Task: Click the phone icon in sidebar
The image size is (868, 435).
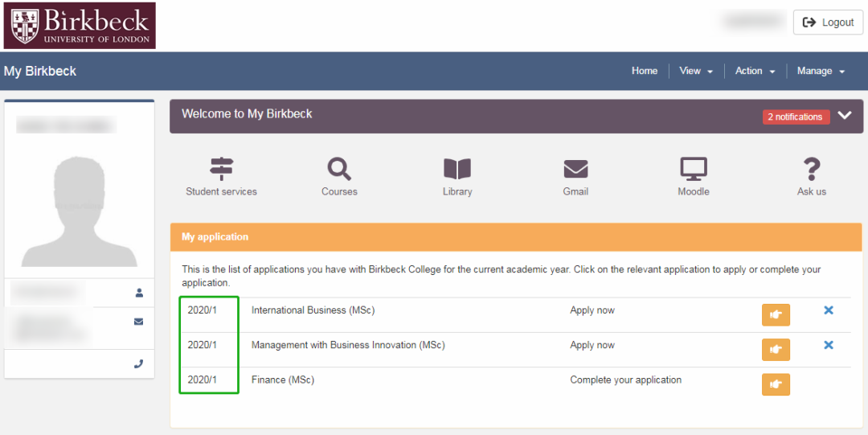Action: click(x=139, y=364)
